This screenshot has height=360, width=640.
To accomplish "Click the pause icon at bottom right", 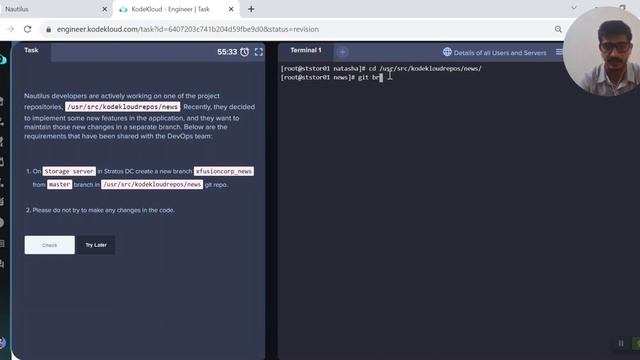I will point(621,343).
